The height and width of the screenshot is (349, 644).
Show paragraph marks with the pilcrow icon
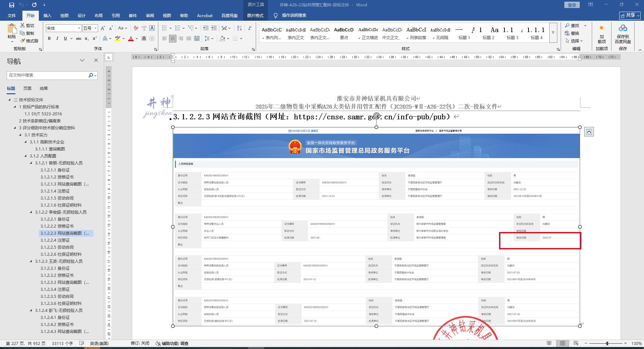pyautogui.click(x=250, y=28)
